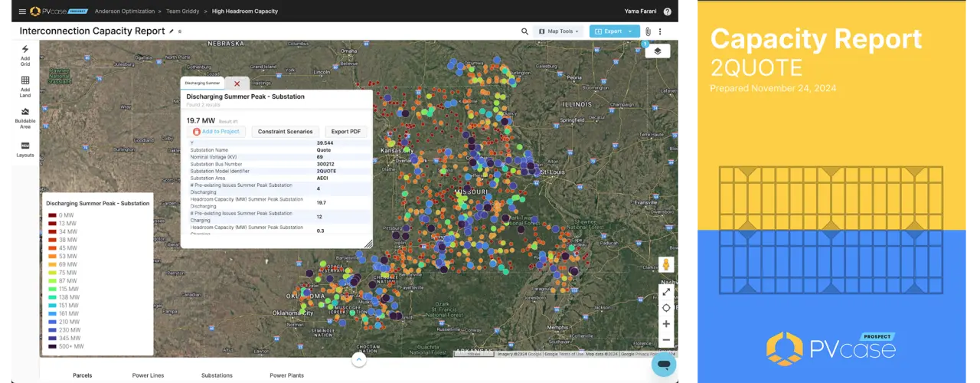Select the Buildable Area tool

[x=25, y=117]
